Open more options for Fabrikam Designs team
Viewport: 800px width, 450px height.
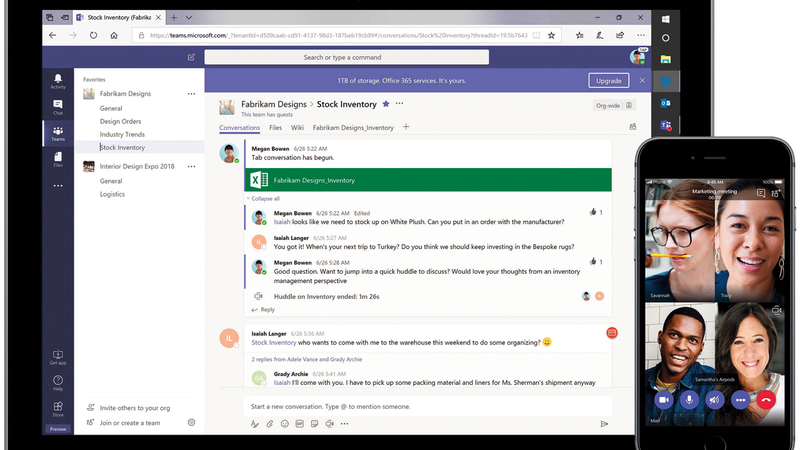click(191, 94)
